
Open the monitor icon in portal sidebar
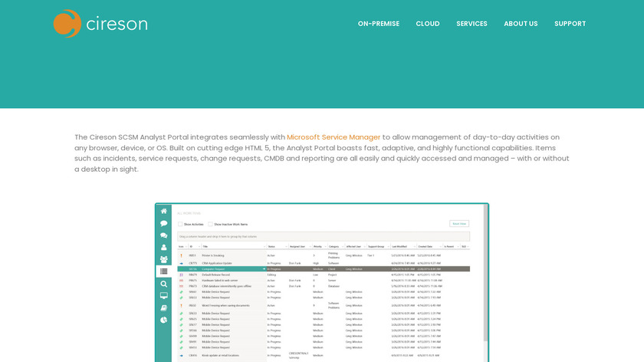pos(163,296)
